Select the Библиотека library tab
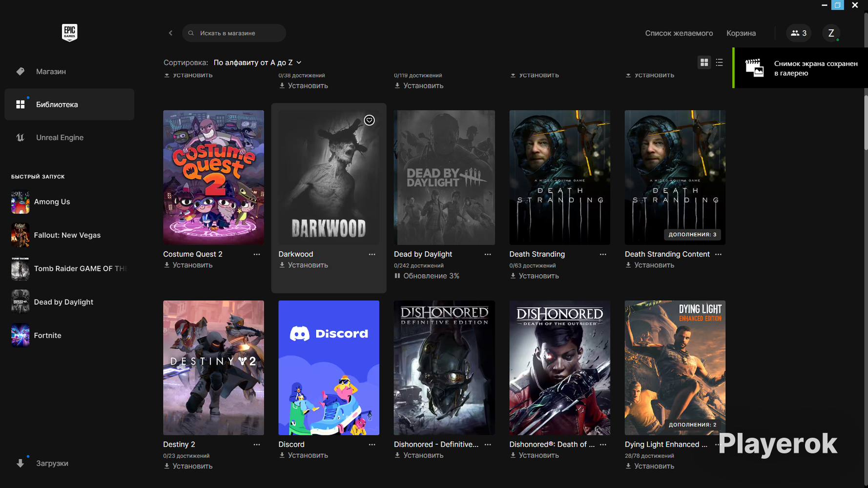 pyautogui.click(x=69, y=104)
